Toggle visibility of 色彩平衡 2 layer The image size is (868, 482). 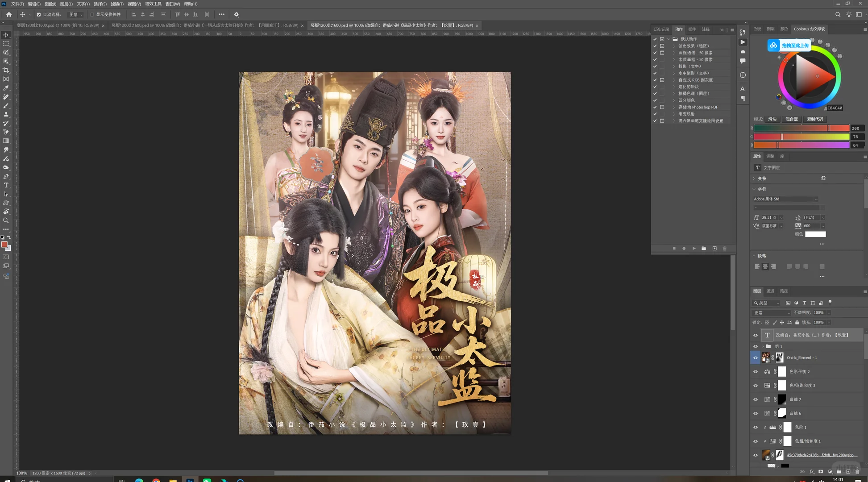click(x=756, y=372)
